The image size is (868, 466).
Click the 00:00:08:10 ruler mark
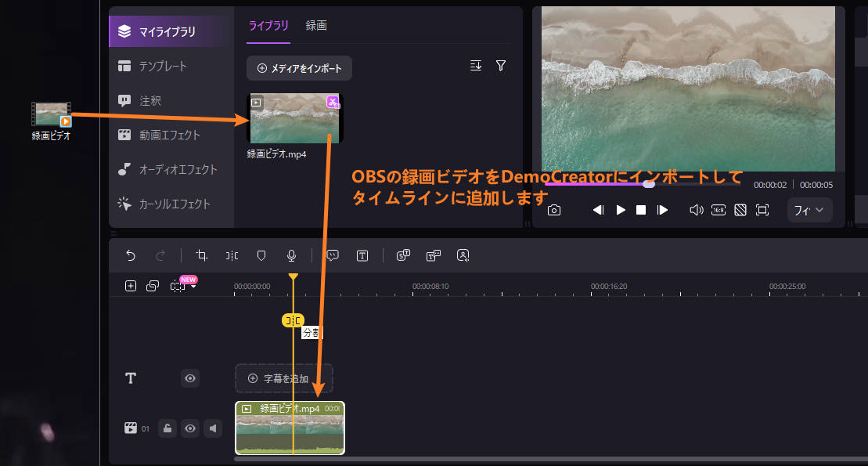click(x=430, y=287)
